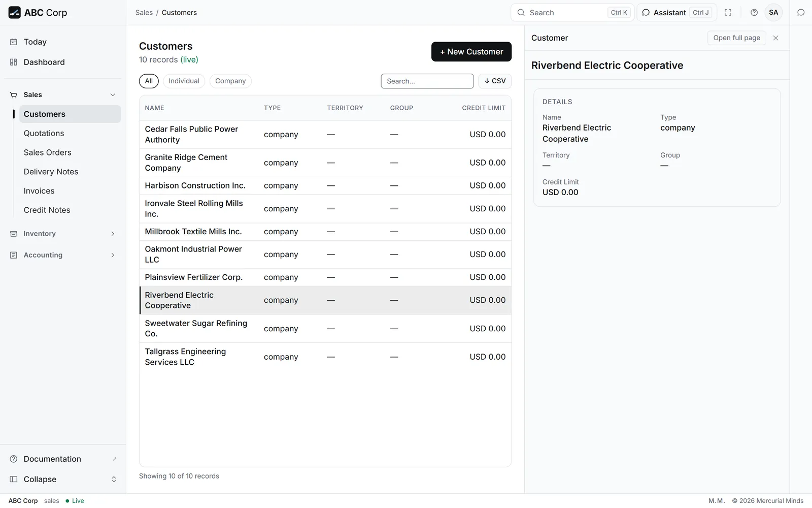Click the ABC Corp logo icon
The height and width of the screenshot is (508, 812).
pyautogui.click(x=14, y=13)
